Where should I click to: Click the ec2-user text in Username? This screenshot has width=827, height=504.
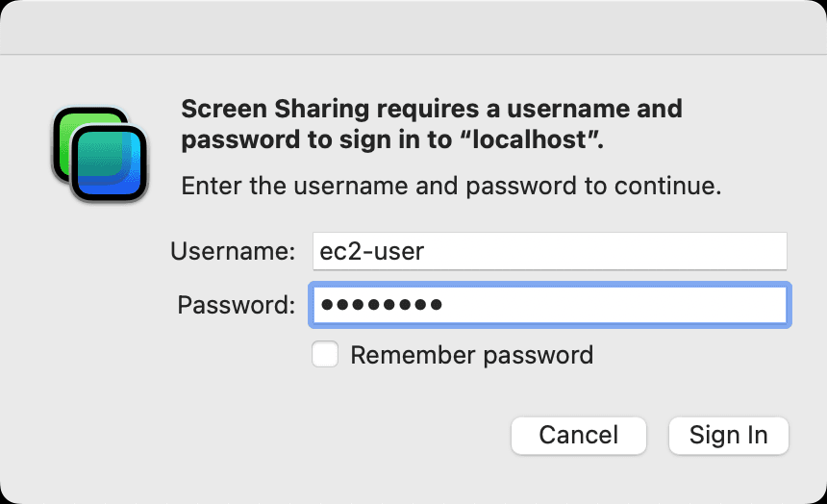pyautogui.click(x=372, y=251)
